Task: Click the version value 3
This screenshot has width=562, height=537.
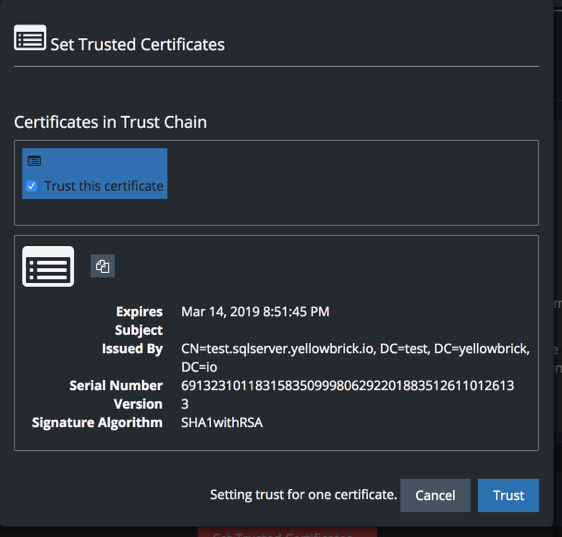Action: (x=185, y=404)
